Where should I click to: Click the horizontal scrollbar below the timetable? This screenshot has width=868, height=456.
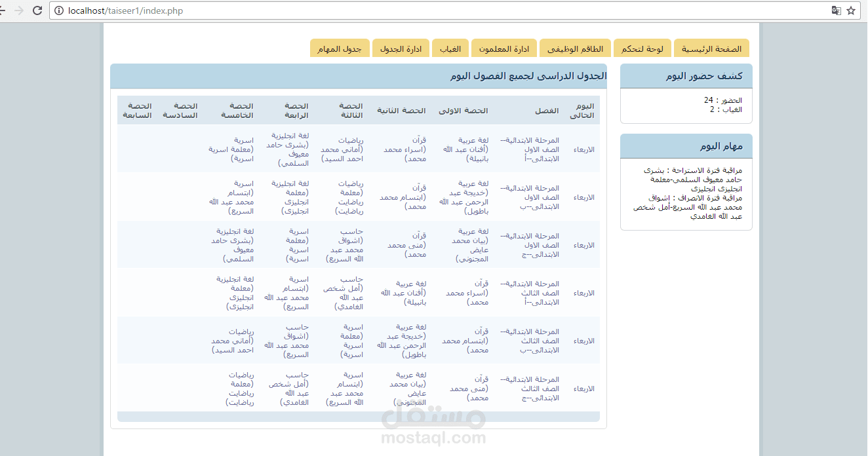358,416
